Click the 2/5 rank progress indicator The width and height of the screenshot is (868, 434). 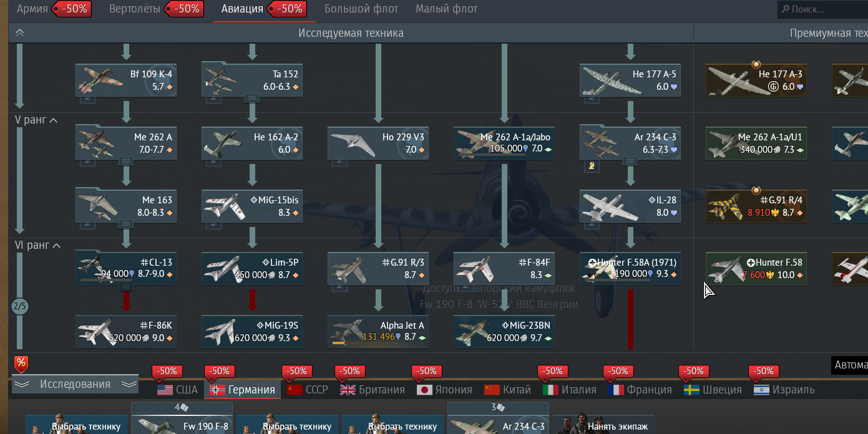click(x=20, y=306)
